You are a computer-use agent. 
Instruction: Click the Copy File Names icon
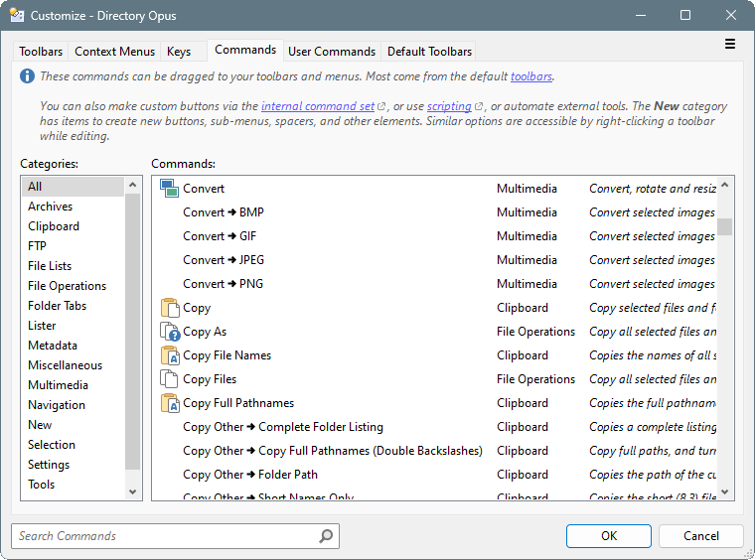[x=170, y=355]
